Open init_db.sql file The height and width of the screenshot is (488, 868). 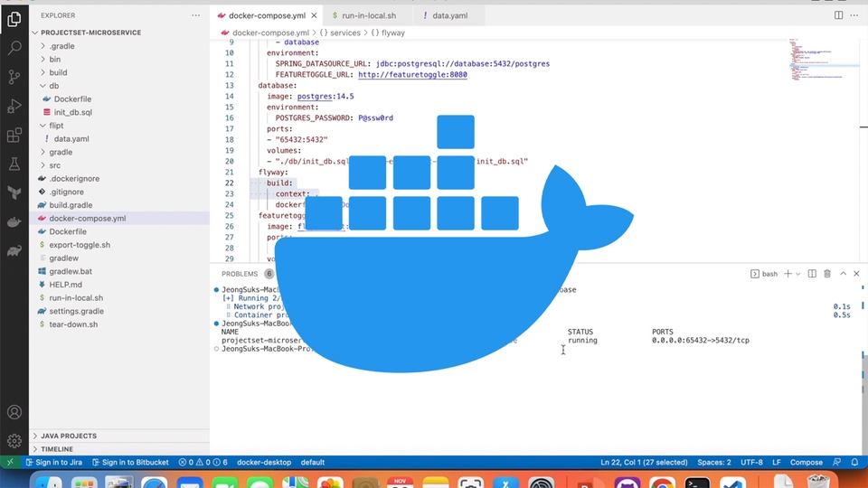73,112
